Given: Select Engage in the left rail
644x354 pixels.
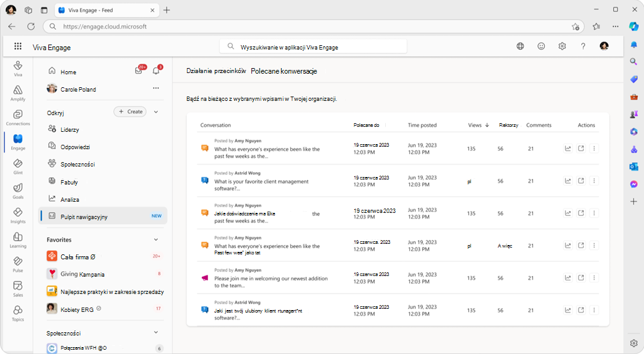Looking at the screenshot, I should [18, 142].
